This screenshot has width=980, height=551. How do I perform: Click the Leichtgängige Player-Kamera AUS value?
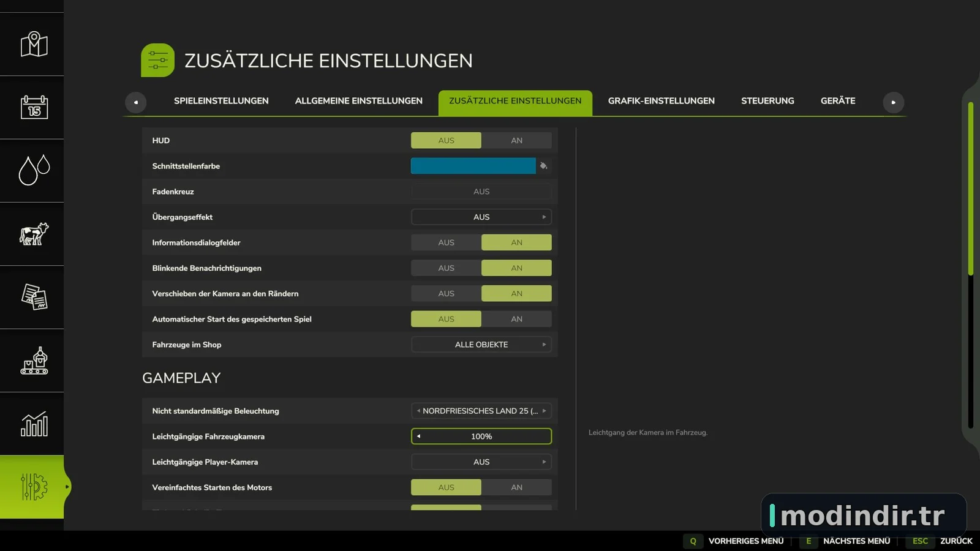pos(481,462)
